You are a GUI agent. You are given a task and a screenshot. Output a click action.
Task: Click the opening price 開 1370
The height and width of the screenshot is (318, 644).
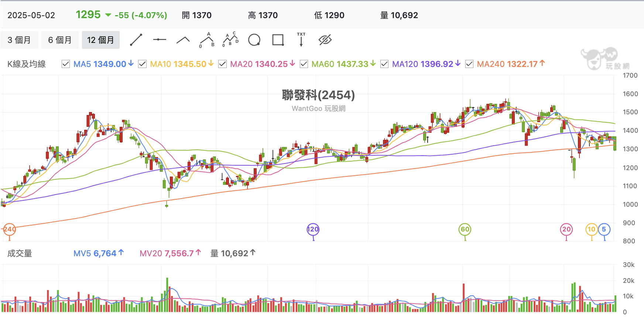tap(196, 16)
